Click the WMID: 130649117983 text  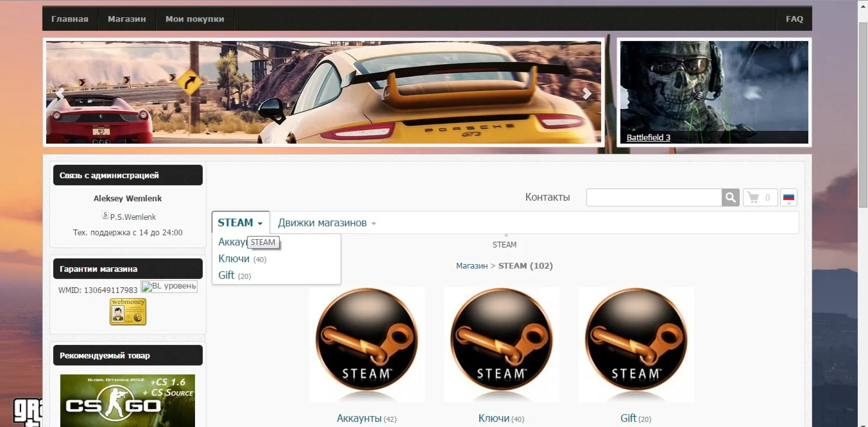click(x=98, y=290)
